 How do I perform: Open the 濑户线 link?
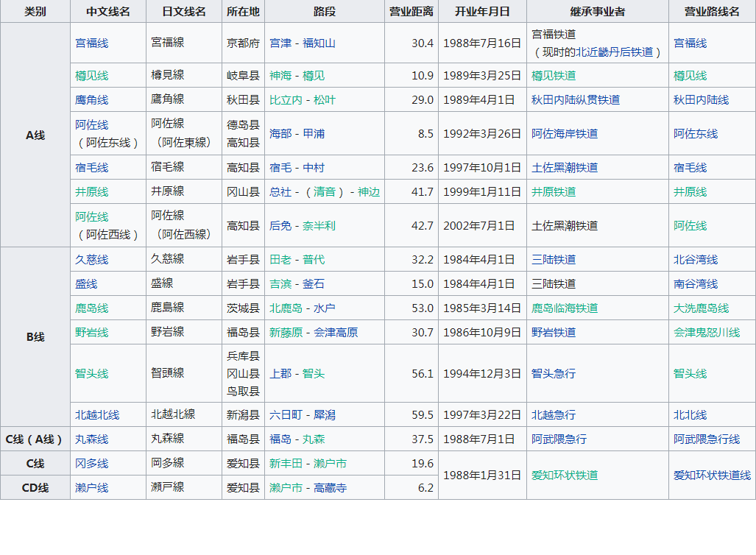91,488
